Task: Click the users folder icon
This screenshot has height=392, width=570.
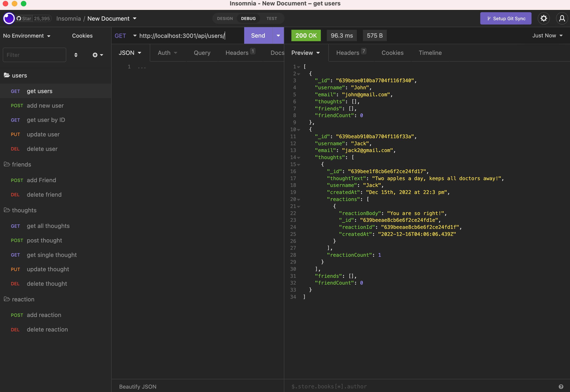Action: pos(7,75)
